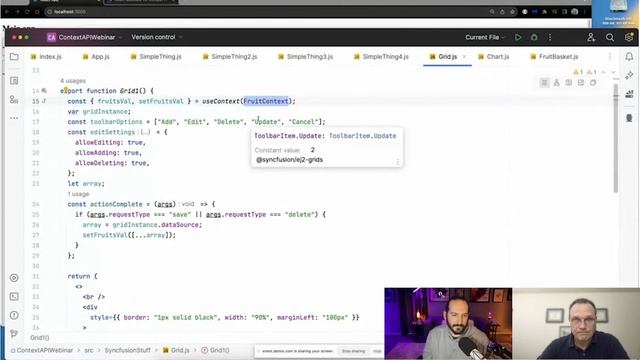Screen dimensions: 640x360
Task: Click last floating editor toolbar icon
Action: click(593, 83)
